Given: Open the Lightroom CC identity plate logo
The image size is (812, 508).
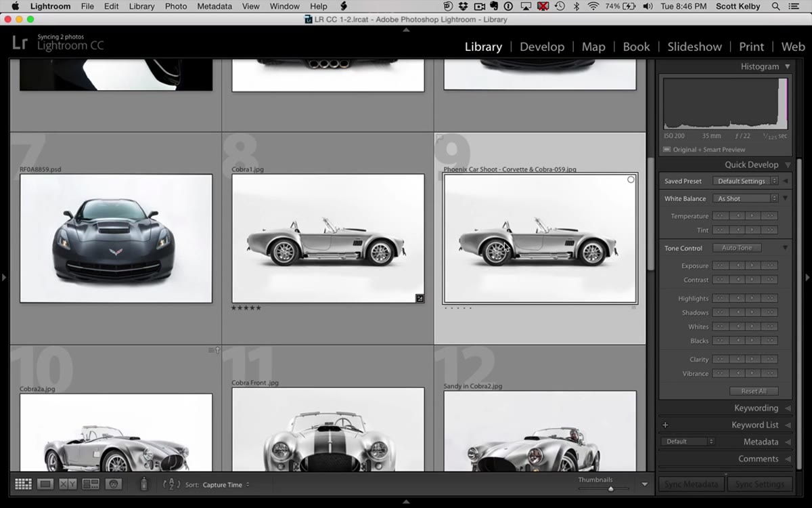Looking at the screenshot, I should tap(20, 43).
